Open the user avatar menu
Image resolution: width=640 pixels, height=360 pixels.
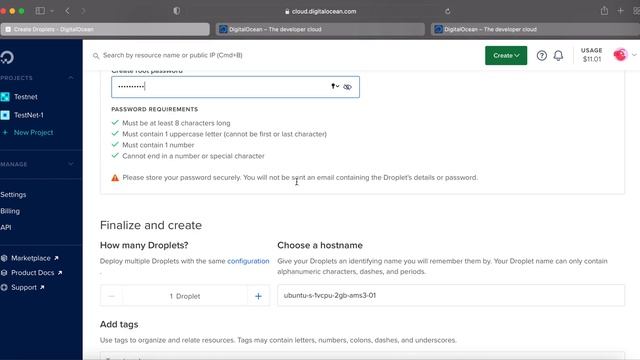point(620,55)
